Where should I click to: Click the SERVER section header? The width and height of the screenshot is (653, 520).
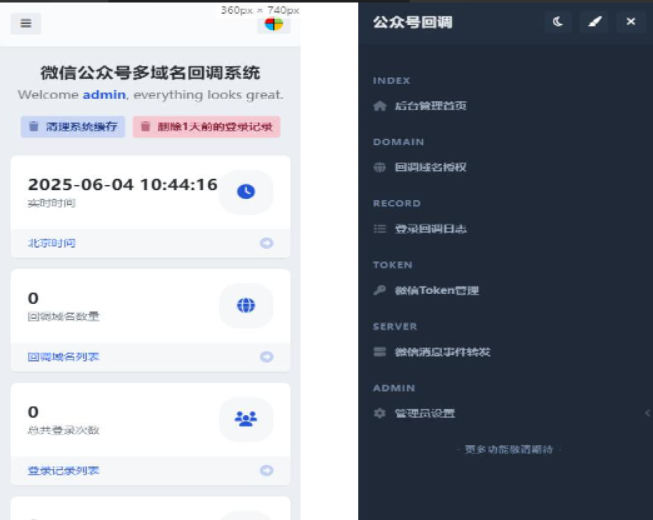[395, 326]
